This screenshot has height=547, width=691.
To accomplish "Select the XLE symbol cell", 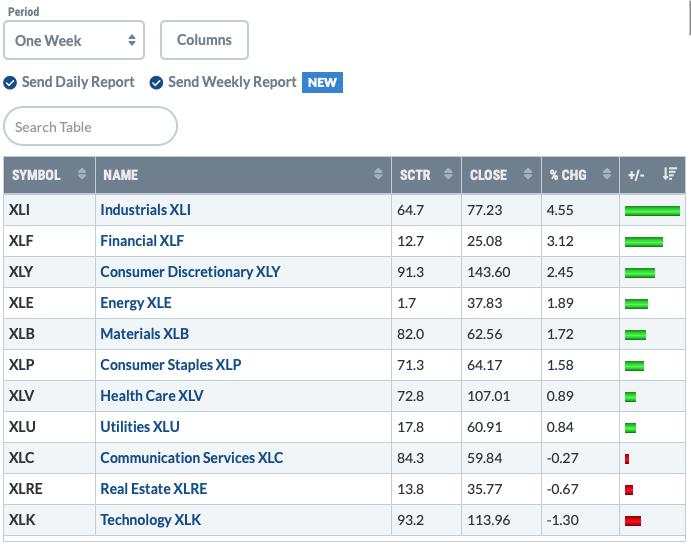I will pyautogui.click(x=49, y=303).
